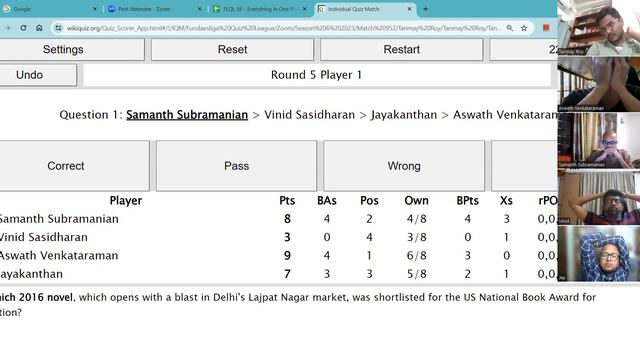The width and height of the screenshot is (640, 360).
Task: Click the BPts column header
Action: [x=467, y=200]
